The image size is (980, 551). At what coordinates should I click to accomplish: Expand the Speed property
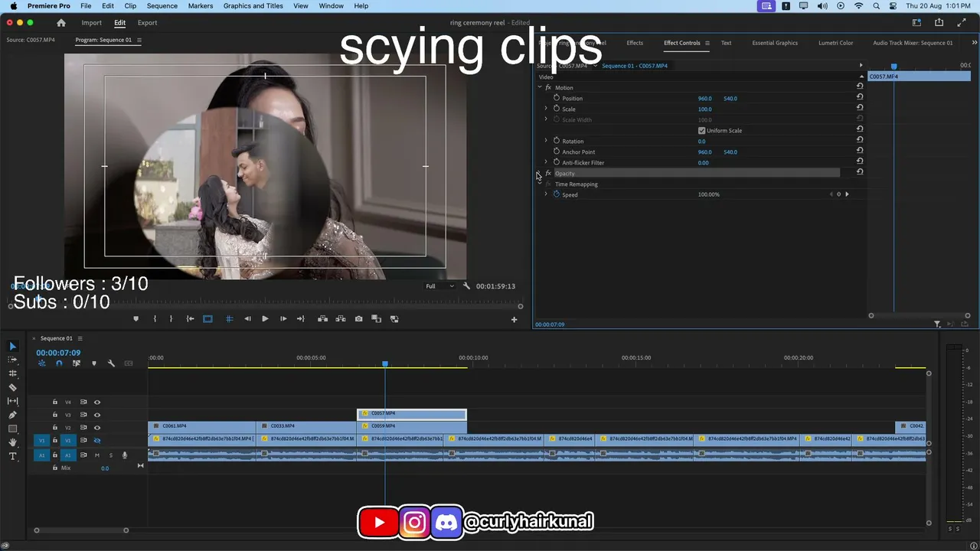click(546, 194)
